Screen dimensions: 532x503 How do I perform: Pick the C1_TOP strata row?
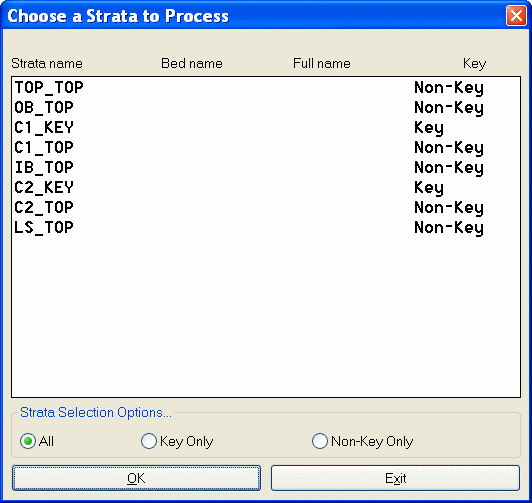click(x=266, y=148)
